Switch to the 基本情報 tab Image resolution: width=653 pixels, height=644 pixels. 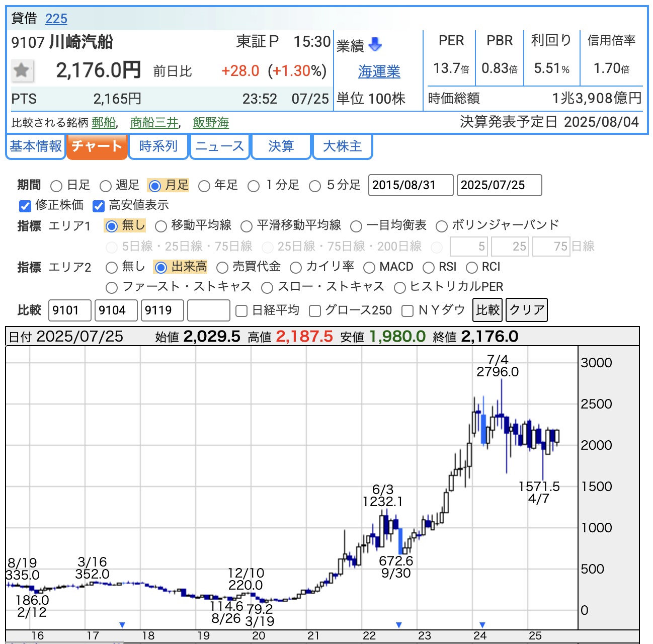pos(36,146)
